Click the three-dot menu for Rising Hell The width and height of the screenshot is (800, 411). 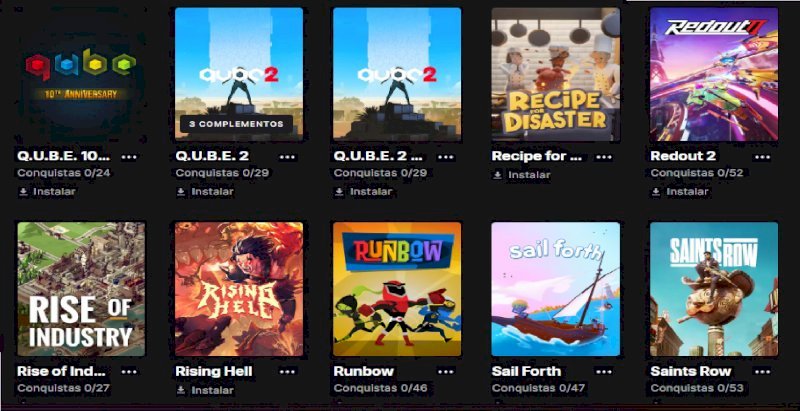click(x=287, y=372)
